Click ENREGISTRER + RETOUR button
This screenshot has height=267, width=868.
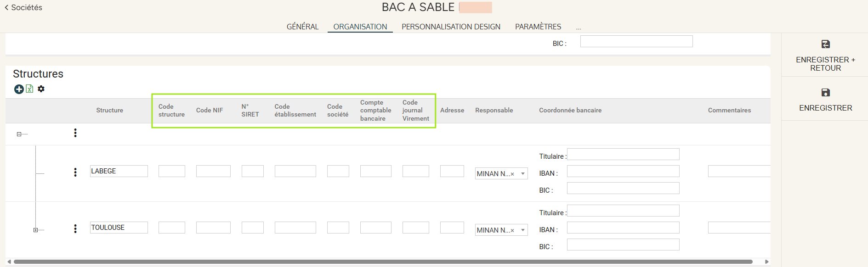click(825, 55)
